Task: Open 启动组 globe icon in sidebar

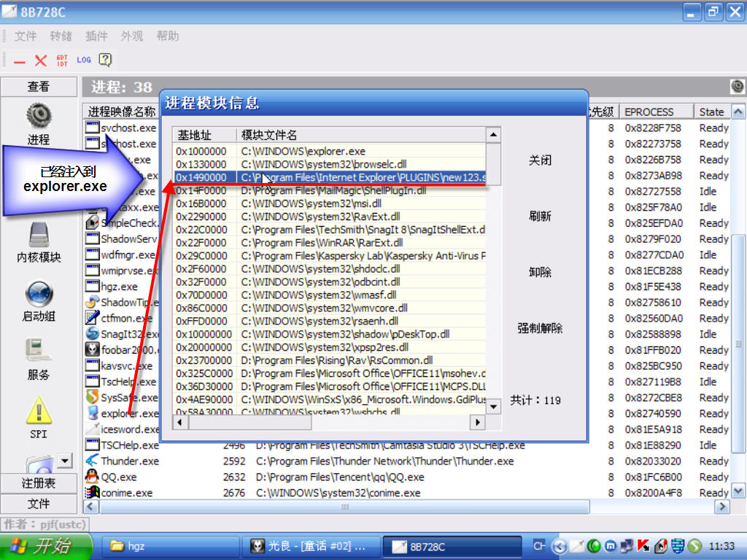Action: 39,293
